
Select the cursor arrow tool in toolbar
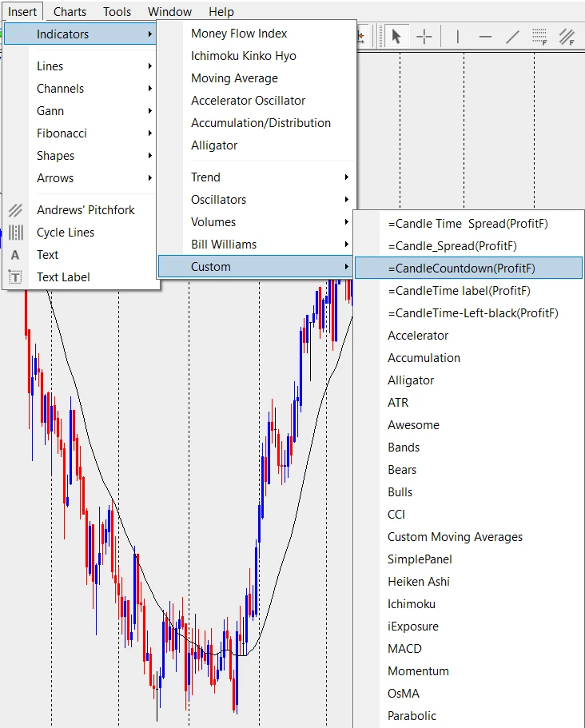click(x=396, y=37)
